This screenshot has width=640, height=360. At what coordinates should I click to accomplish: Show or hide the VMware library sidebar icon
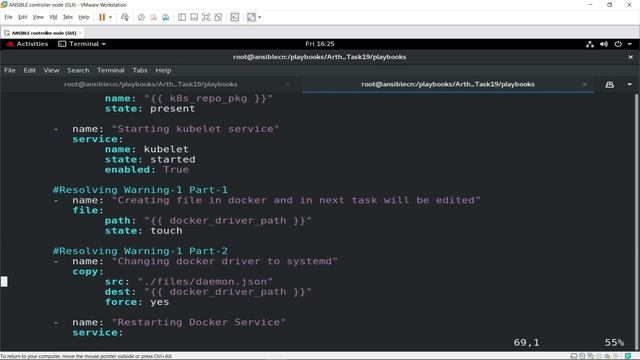tap(182, 17)
